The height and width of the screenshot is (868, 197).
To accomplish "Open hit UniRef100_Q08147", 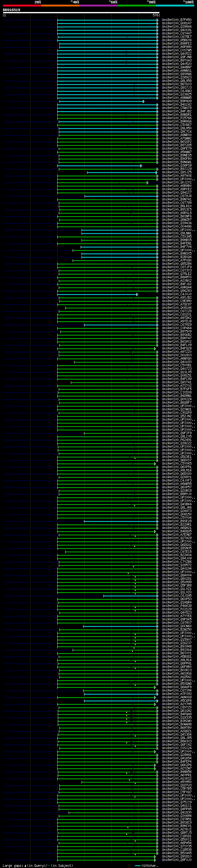I will 177,23.
